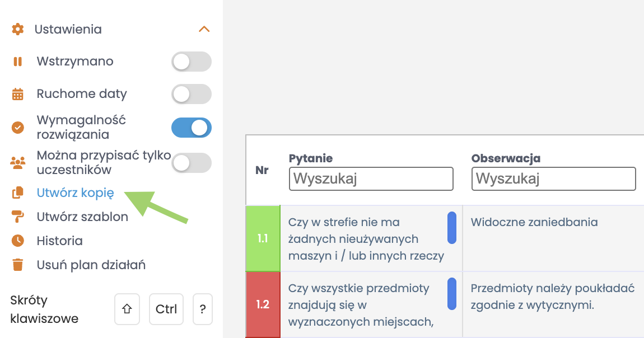This screenshot has width=644, height=338.
Task: Click the Pytanie search input field
Action: pyautogui.click(x=371, y=179)
